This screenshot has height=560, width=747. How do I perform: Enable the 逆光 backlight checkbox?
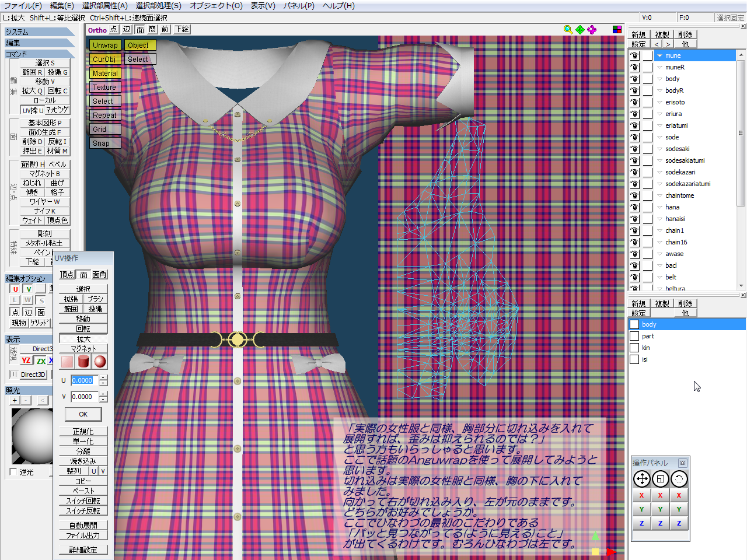pyautogui.click(x=14, y=472)
